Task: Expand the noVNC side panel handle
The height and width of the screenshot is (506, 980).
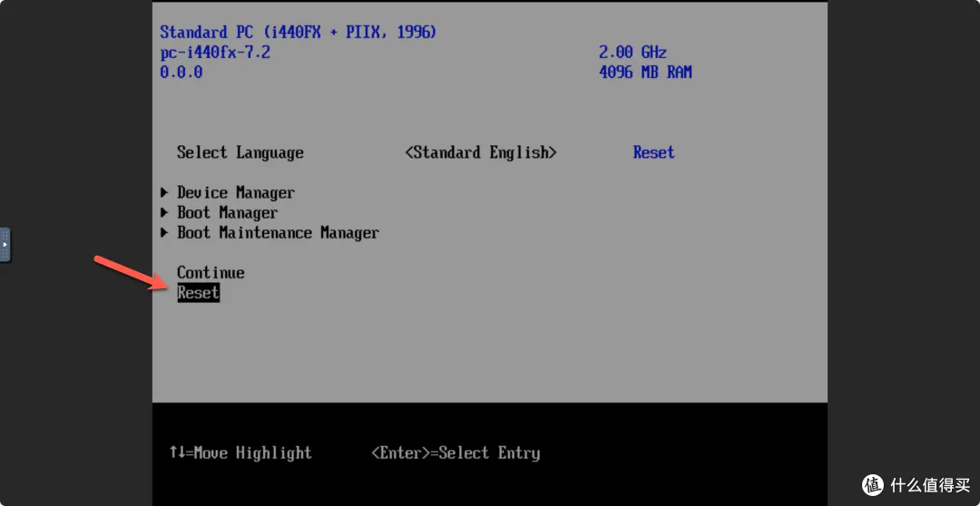Action: (x=5, y=245)
